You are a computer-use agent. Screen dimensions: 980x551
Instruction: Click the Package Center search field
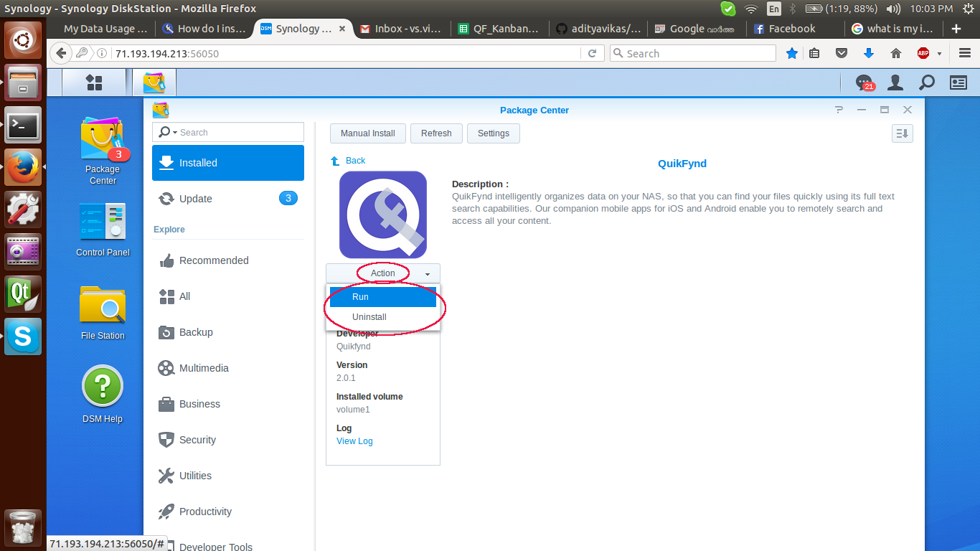(x=228, y=132)
